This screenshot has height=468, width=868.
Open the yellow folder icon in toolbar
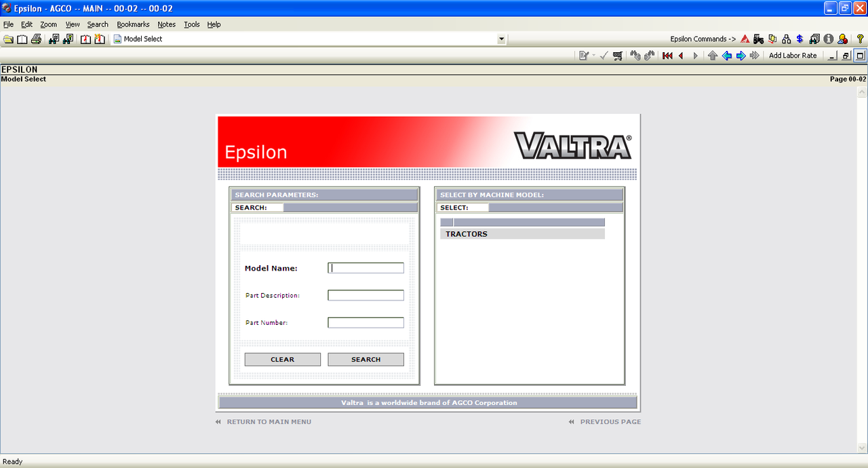click(x=8, y=39)
